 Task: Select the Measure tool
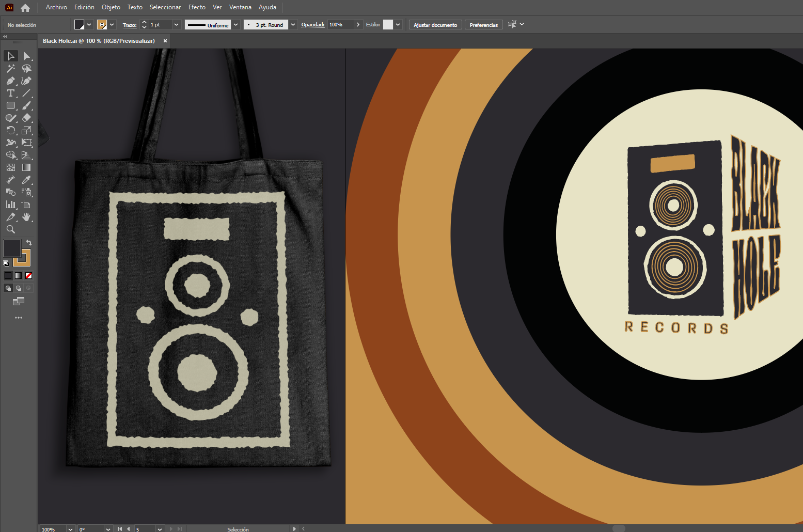point(11,180)
